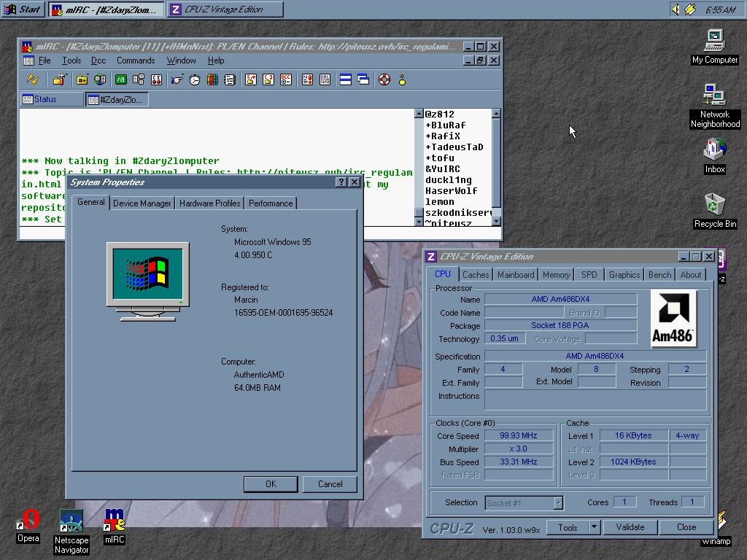Viewport: 747px width, 560px height.
Task: Open the Memory tab in CPU-Z
Action: click(x=556, y=275)
